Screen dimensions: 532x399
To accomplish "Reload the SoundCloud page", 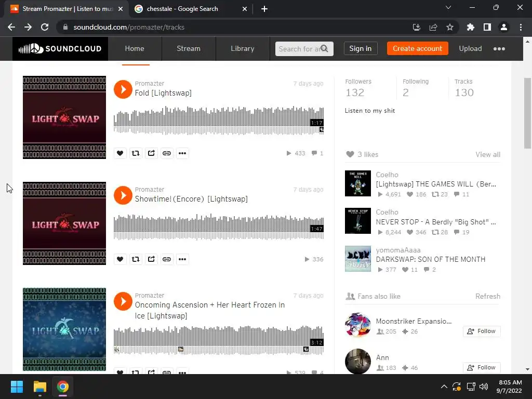I will click(x=45, y=27).
